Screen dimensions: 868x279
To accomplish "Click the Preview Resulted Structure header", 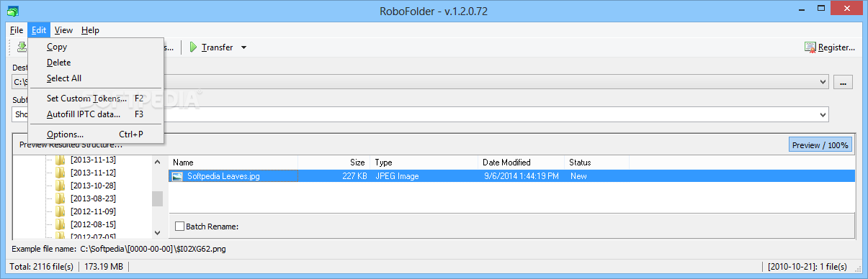I will tap(71, 145).
